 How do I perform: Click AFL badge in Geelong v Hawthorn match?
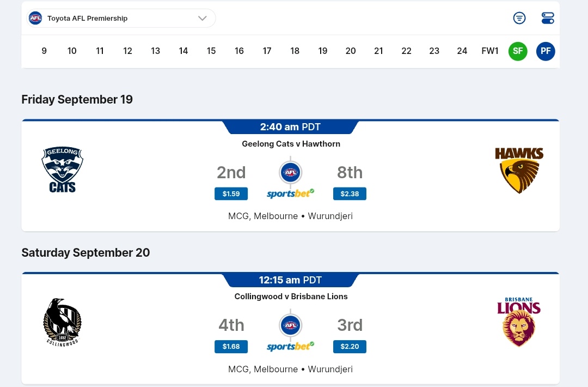tap(290, 172)
